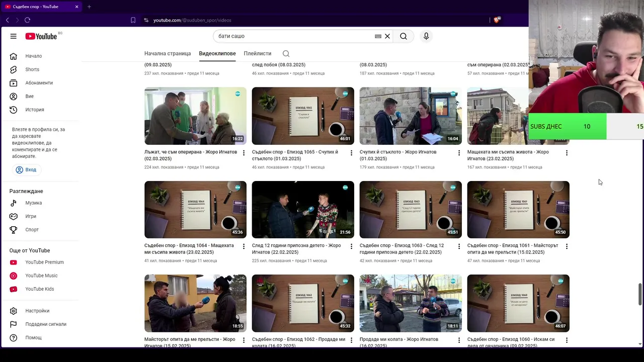Play the 45:32 Епизод 1062 thumbnail
Screen dimensions: 644x362
(x=303, y=303)
